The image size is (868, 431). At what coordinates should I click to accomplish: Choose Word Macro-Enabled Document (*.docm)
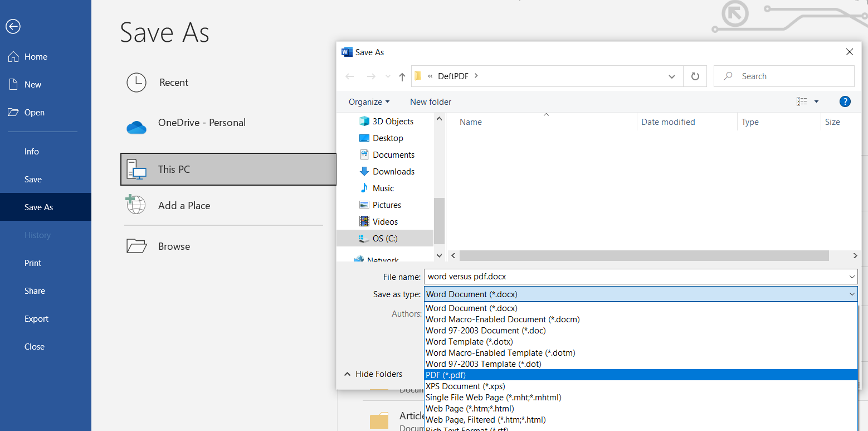(641, 319)
